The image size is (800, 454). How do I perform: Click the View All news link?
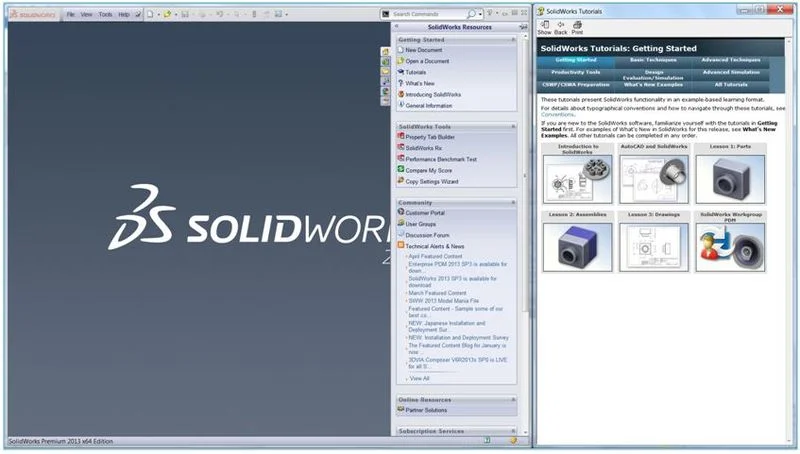(419, 379)
